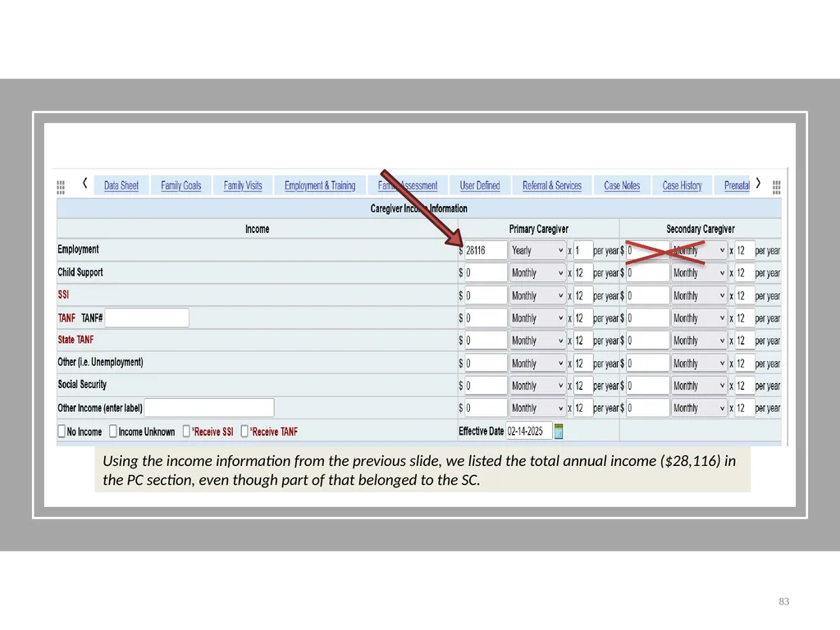Check the No Income checkbox
The height and width of the screenshot is (630, 840).
[x=62, y=431]
